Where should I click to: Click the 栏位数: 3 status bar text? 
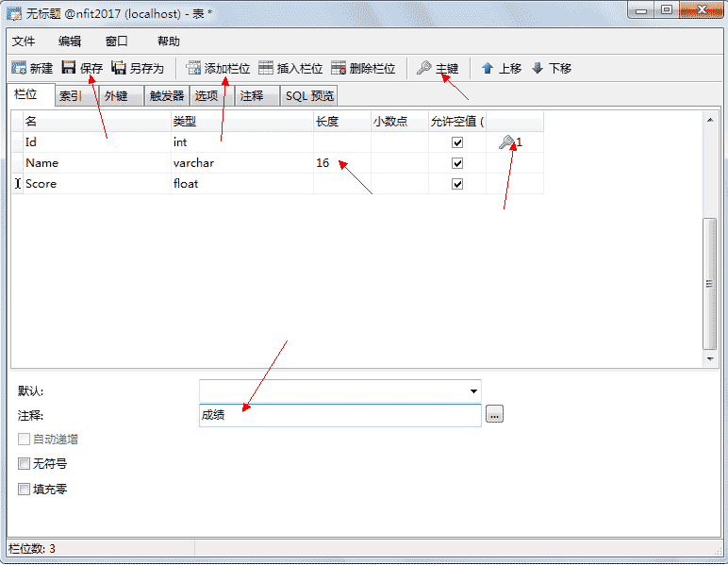click(x=32, y=549)
